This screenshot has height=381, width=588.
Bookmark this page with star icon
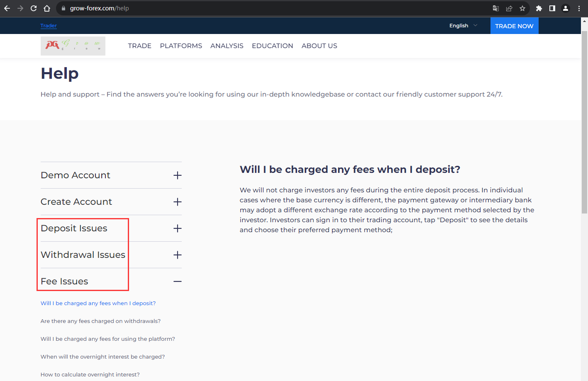[x=522, y=8]
